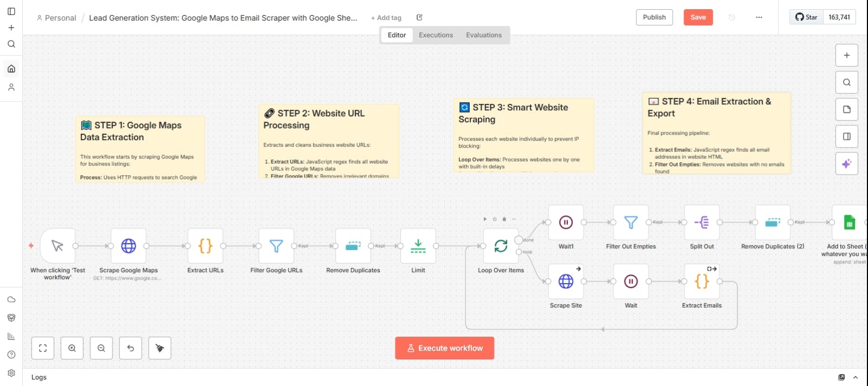Open the add nodes panel
Image resolution: width=868 pixels, height=386 pixels.
pos(847,55)
